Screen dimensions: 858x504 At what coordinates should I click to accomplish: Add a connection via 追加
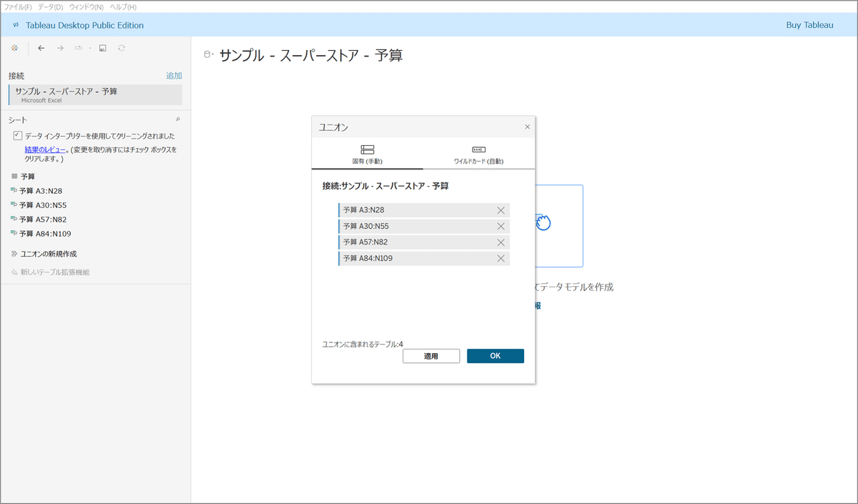(x=174, y=75)
